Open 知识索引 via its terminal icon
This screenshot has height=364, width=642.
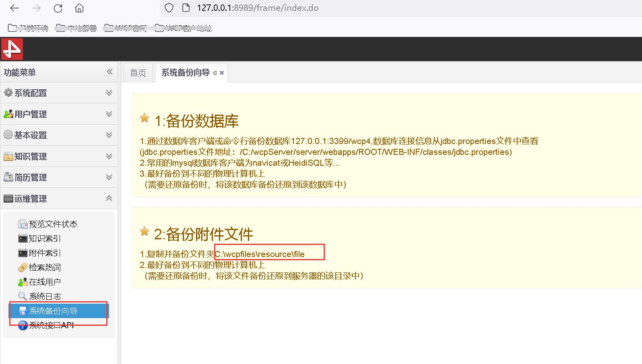(x=23, y=239)
